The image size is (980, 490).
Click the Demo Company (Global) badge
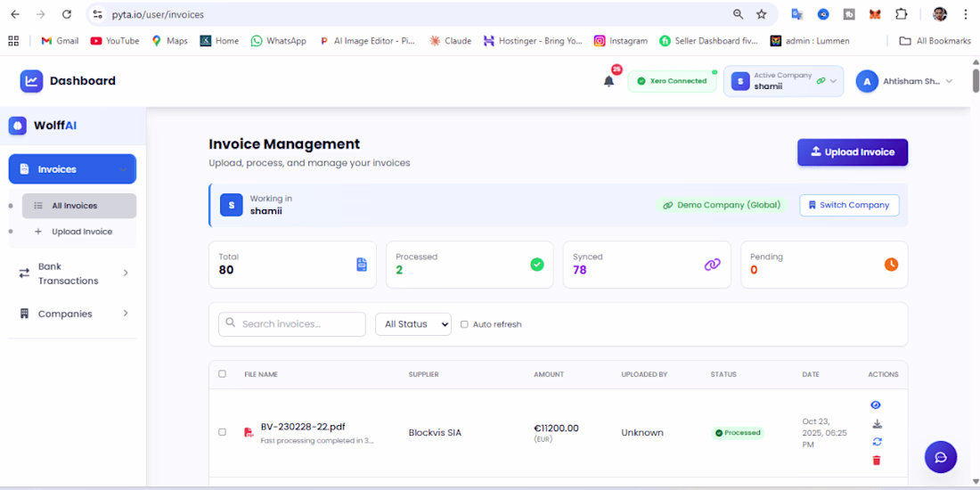coord(722,205)
